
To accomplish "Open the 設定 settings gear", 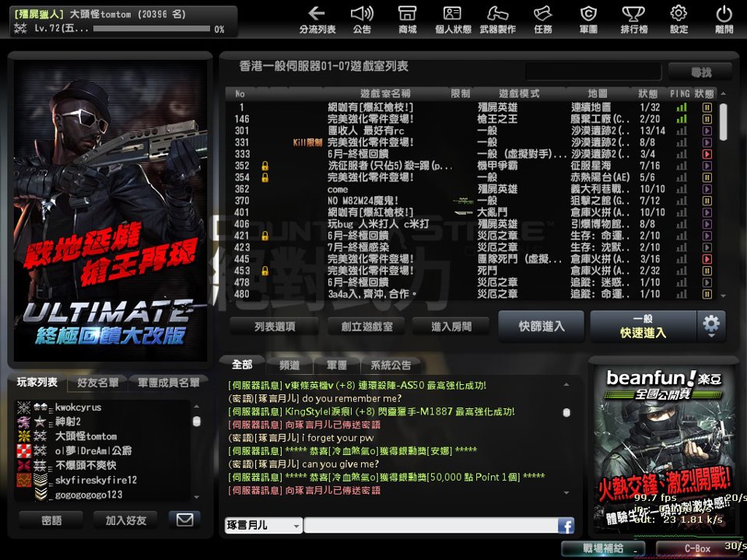I will (x=679, y=19).
